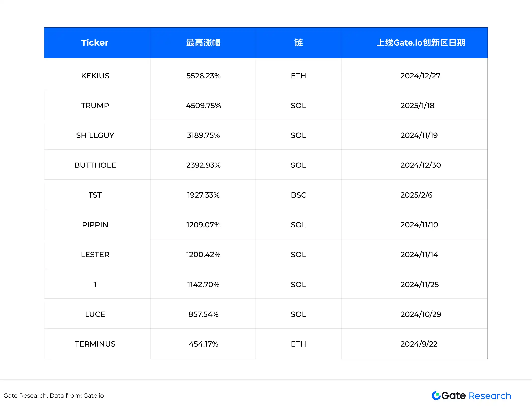Click the Gate Research logo icon

pyautogui.click(x=436, y=395)
